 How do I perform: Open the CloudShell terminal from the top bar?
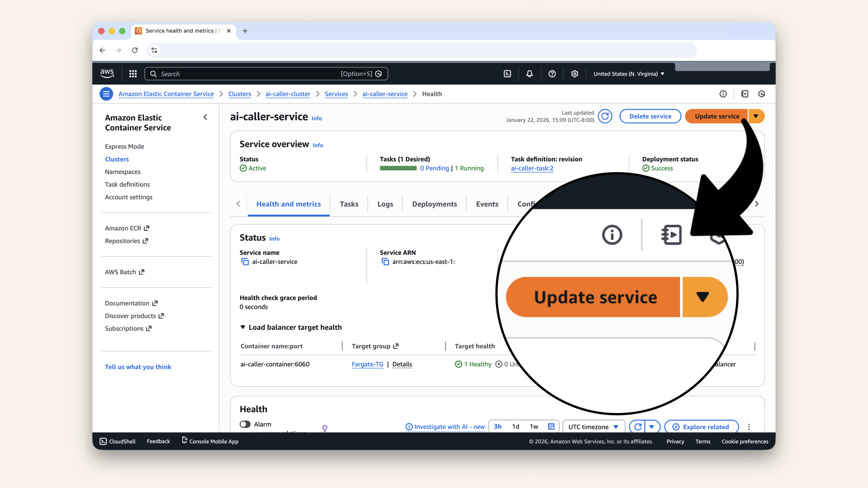tap(507, 74)
